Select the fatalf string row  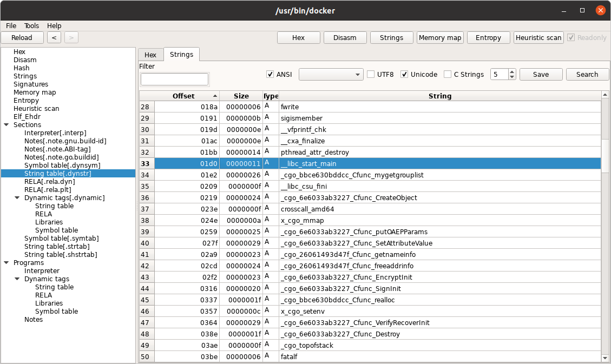[370, 356]
